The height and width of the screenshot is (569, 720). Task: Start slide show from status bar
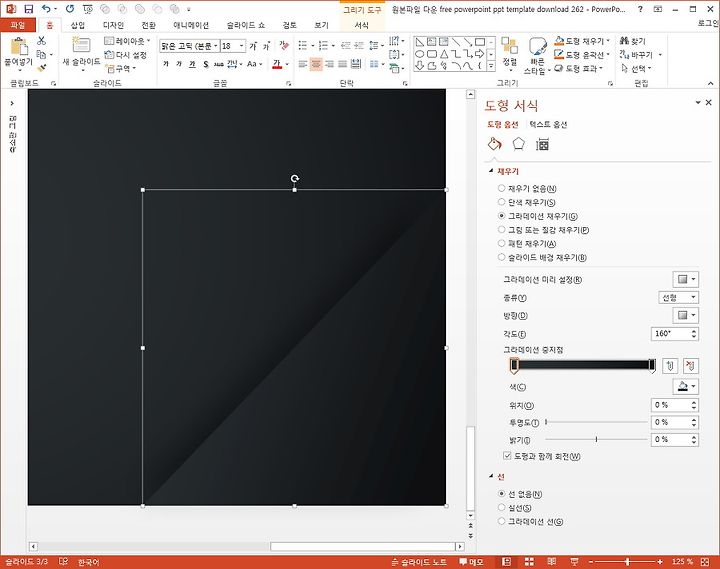coord(574,562)
